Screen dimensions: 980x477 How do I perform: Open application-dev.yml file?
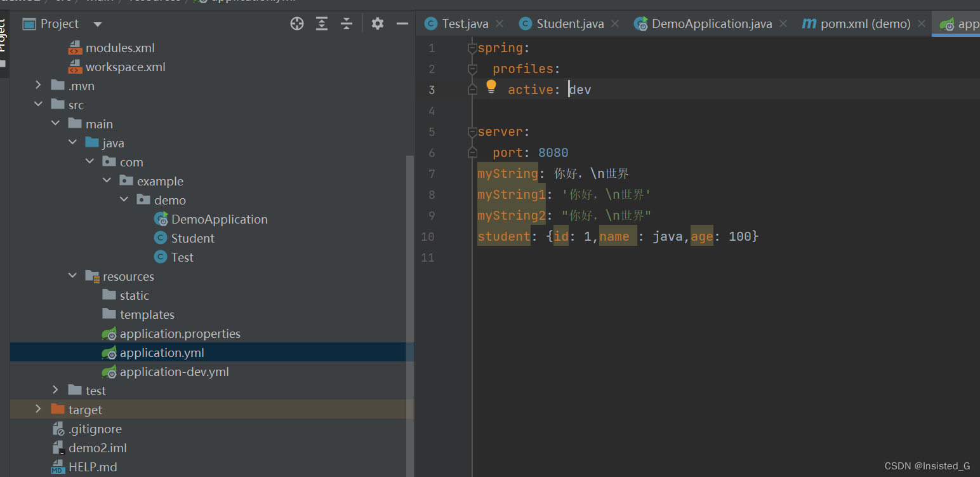(x=175, y=372)
